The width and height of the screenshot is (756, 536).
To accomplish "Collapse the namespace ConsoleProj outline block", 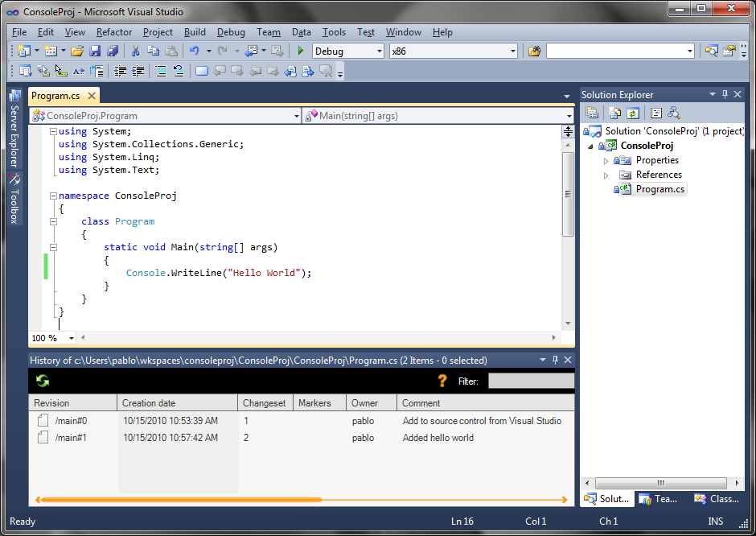I will coord(54,196).
